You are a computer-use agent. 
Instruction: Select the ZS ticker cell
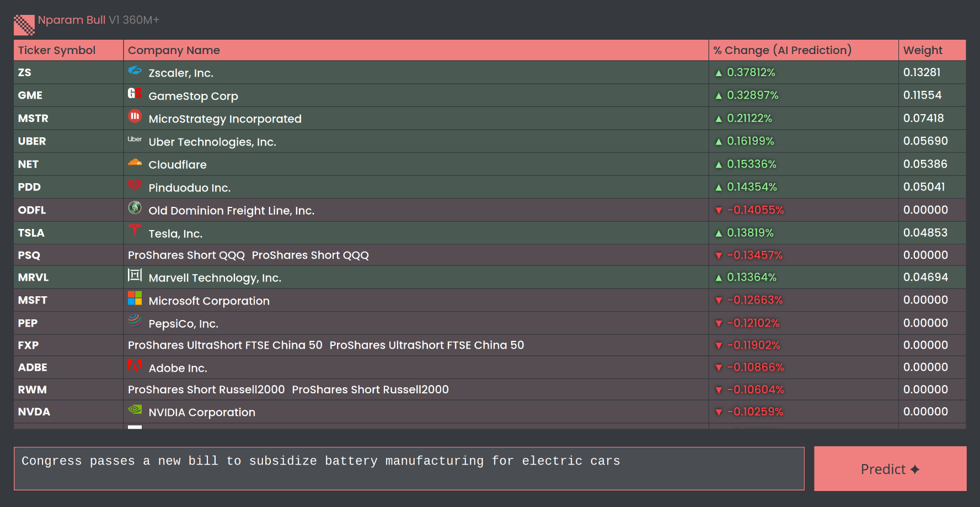pos(68,72)
